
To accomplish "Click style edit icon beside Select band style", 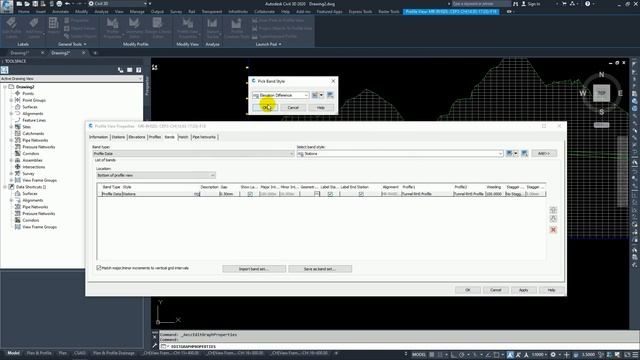I will click(509, 153).
